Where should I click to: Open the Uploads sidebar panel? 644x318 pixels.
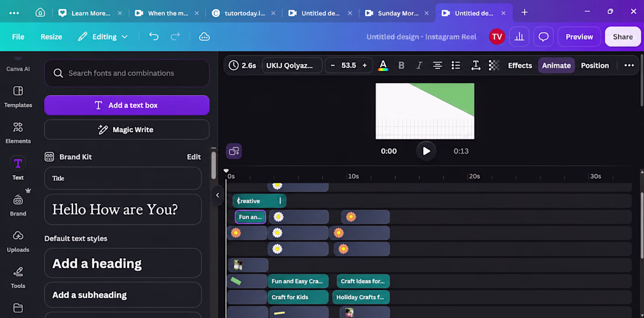(x=18, y=241)
